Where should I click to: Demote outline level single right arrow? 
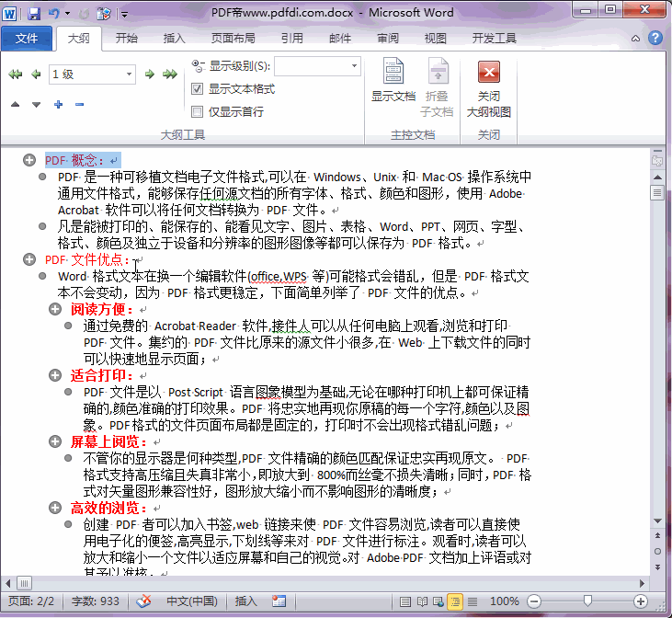[x=150, y=74]
